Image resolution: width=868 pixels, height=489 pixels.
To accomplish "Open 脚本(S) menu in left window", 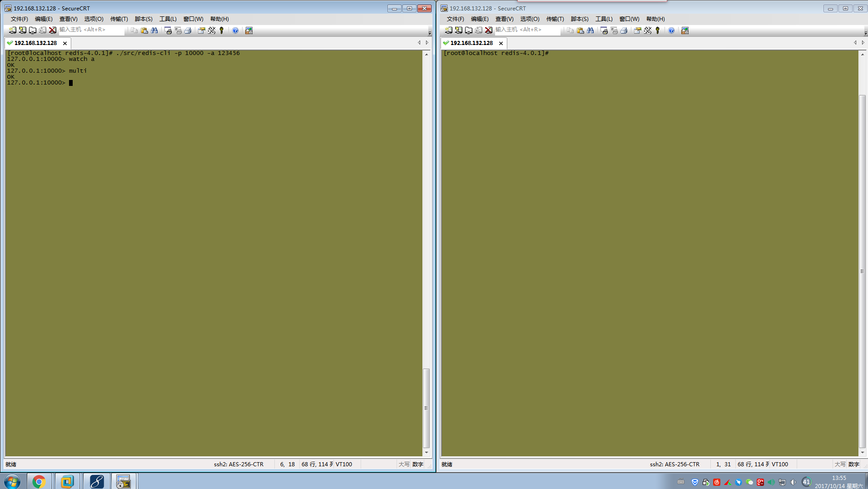I will click(x=144, y=19).
